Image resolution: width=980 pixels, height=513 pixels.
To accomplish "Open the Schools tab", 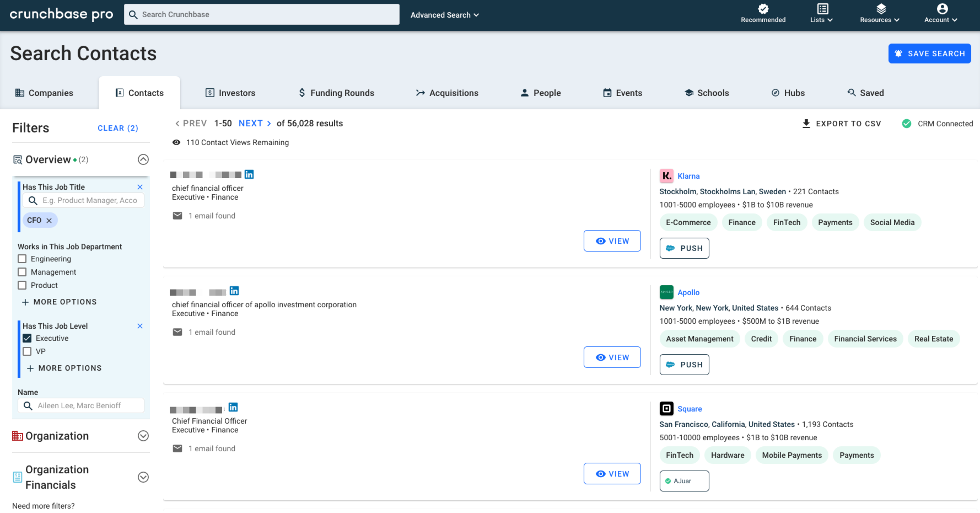I will 707,93.
